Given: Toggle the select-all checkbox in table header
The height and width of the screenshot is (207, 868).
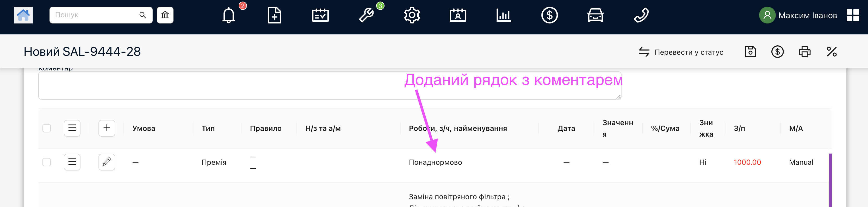Looking at the screenshot, I should (47, 129).
